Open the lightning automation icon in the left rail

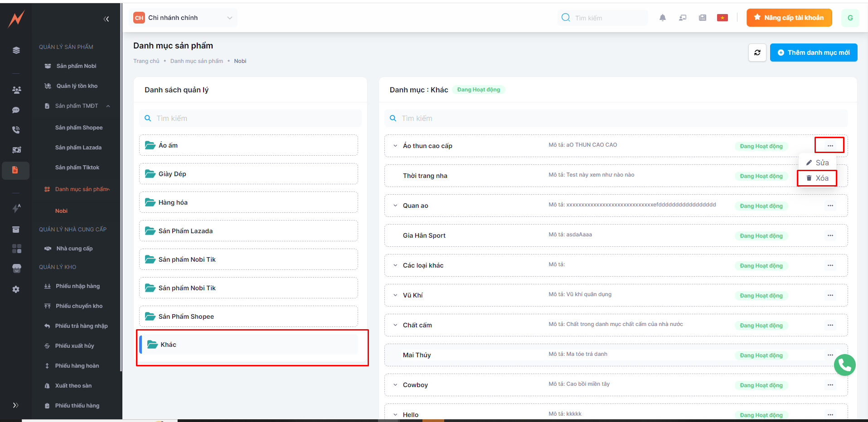pos(16,208)
